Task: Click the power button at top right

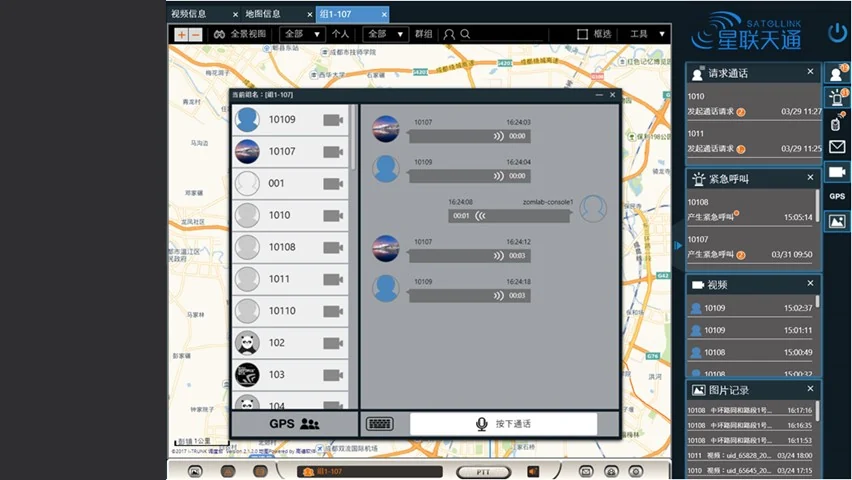Action: [837, 33]
